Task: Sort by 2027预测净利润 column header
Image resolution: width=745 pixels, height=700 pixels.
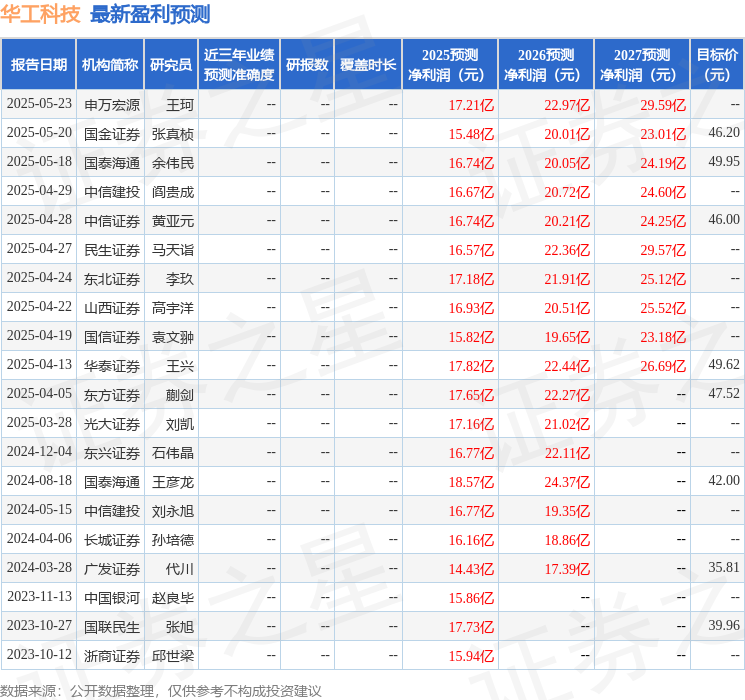Action: [x=642, y=65]
